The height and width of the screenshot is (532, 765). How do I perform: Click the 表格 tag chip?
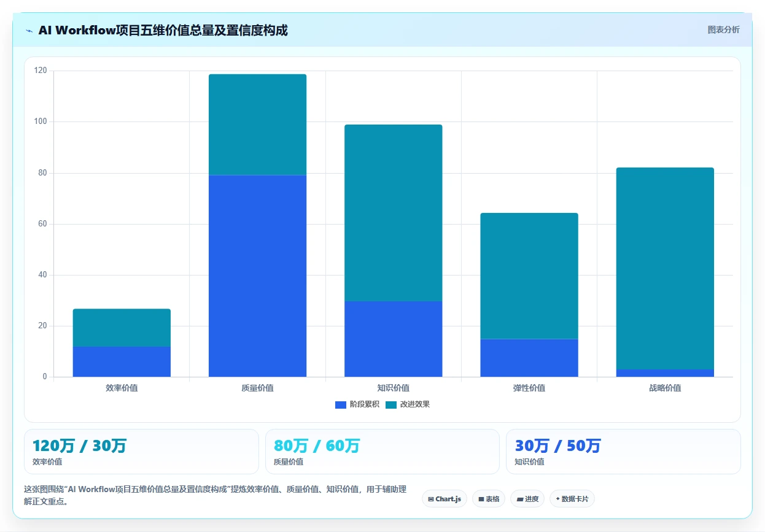[489, 499]
